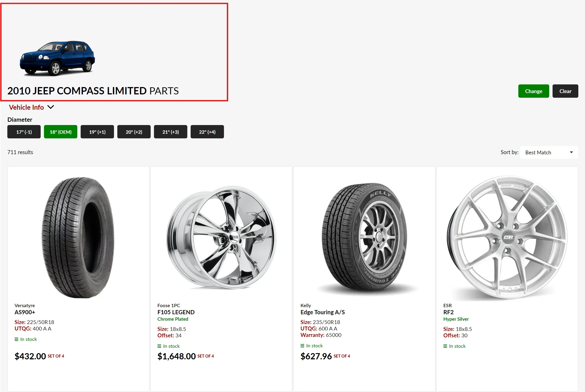The width and height of the screenshot is (585, 392).
Task: Filter by 22" (+4) diameter
Action: (207, 132)
